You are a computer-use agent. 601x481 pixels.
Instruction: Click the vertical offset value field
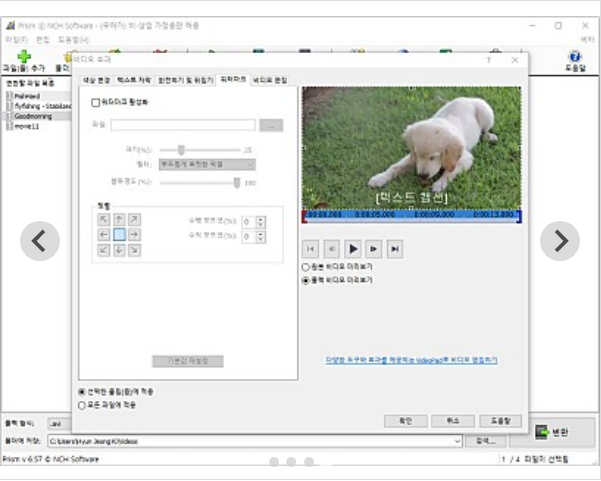(x=249, y=236)
